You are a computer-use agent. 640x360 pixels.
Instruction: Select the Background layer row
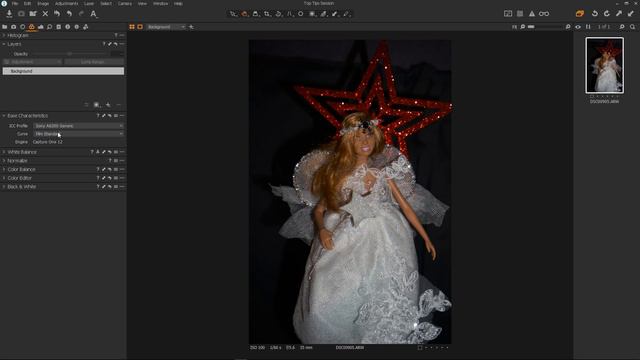63,71
